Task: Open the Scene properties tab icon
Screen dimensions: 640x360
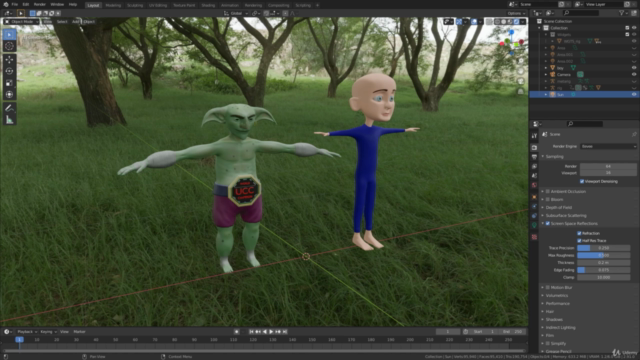Action: (x=534, y=176)
